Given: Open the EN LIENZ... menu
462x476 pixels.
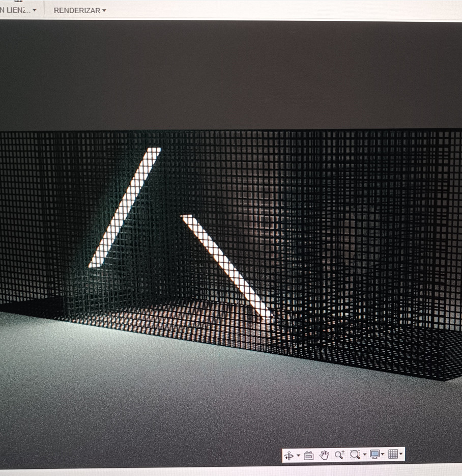Looking at the screenshot, I should (14, 10).
